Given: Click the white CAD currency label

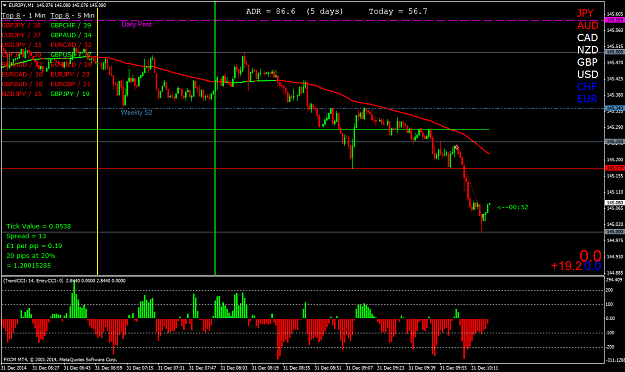Looking at the screenshot, I should [x=588, y=38].
